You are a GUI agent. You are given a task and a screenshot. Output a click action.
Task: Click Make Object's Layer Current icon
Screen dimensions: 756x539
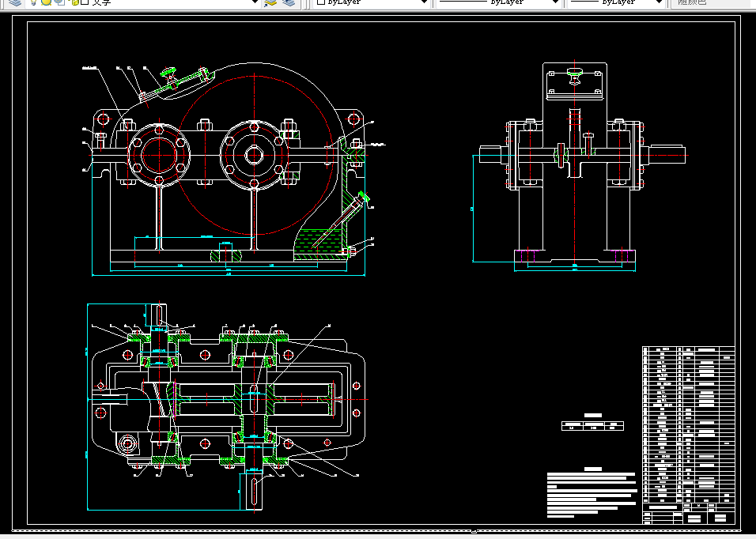tap(271, 2)
